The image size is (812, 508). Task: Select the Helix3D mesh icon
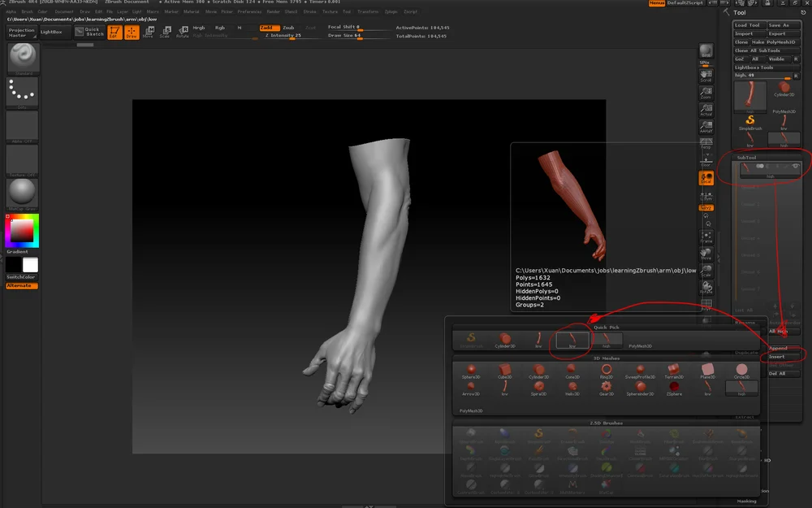[573, 386]
